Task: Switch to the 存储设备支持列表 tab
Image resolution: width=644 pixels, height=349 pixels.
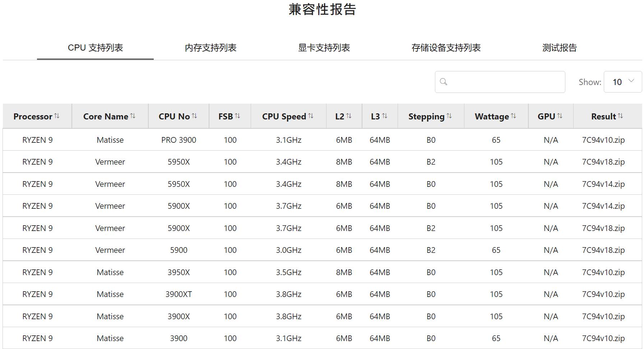Action: click(447, 47)
